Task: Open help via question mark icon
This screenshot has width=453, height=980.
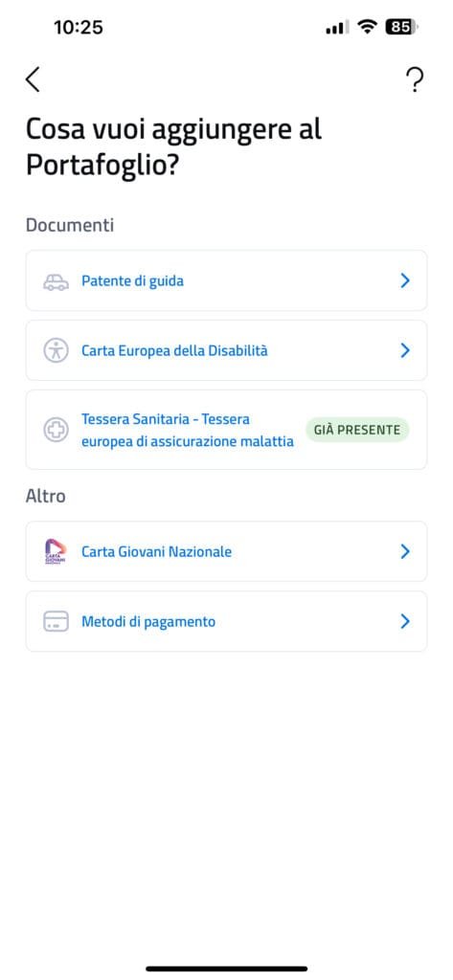Action: click(x=414, y=80)
